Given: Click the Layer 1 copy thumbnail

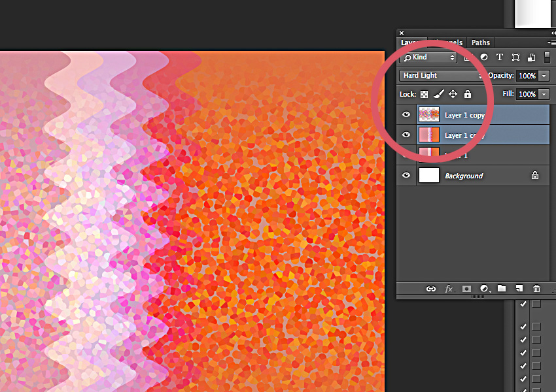Looking at the screenshot, I should tap(429, 114).
